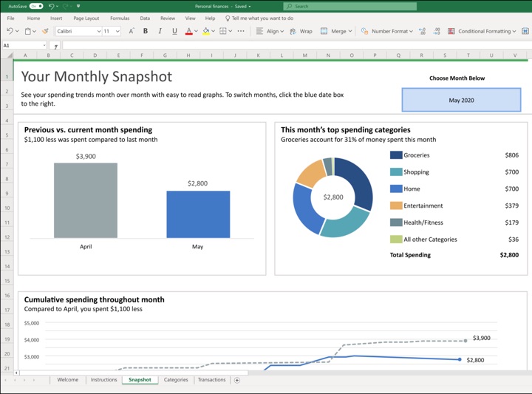Select the format painter brush

click(45, 31)
